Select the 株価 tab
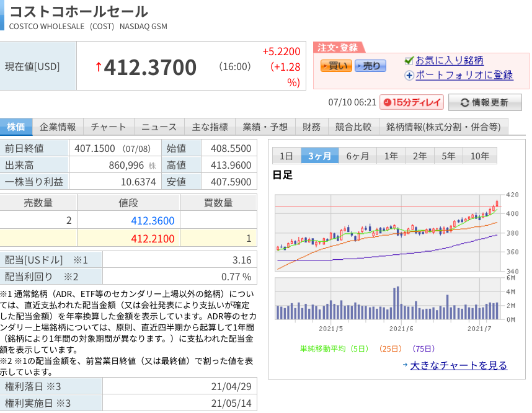 click(x=16, y=127)
